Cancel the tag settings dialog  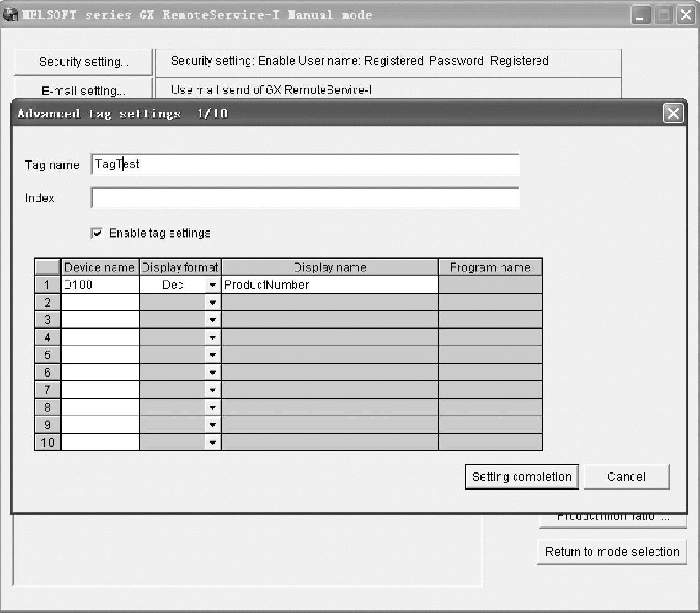pyautogui.click(x=626, y=477)
